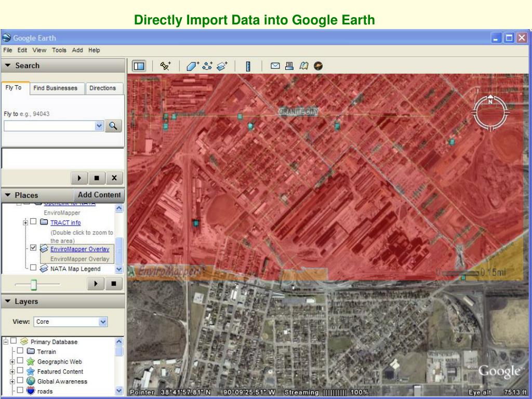Open the Edit menu
The image size is (532, 399).
coord(22,50)
